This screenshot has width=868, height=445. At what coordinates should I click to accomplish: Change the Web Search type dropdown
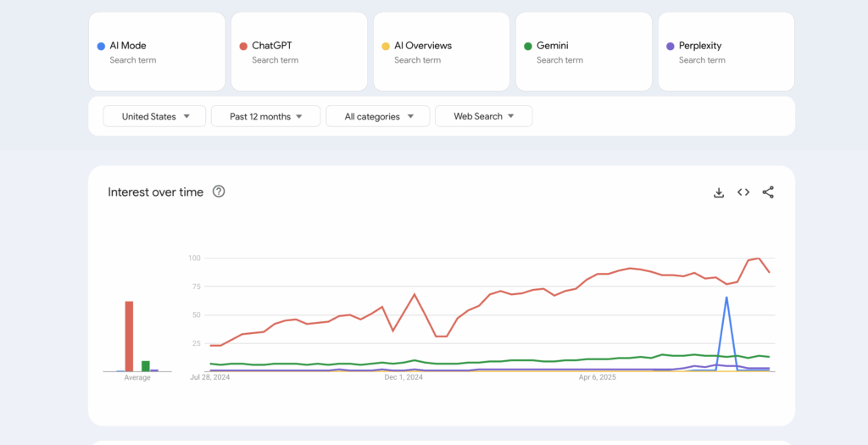pos(483,116)
